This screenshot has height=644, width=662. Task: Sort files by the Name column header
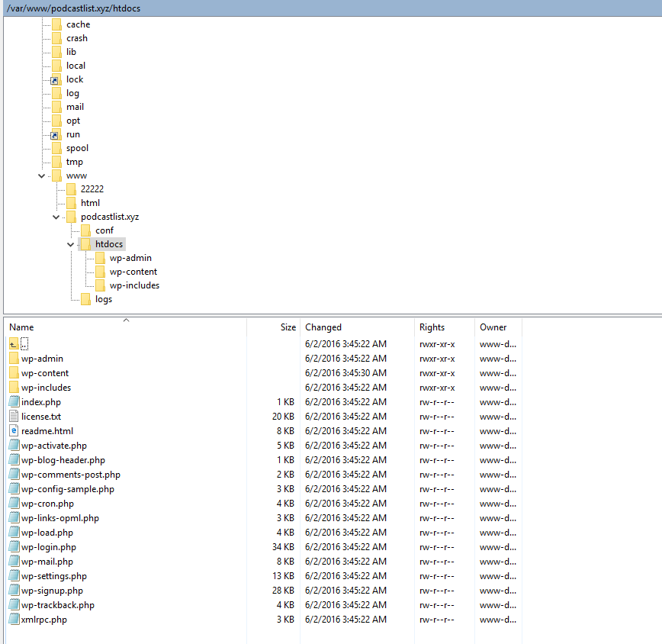(x=126, y=327)
